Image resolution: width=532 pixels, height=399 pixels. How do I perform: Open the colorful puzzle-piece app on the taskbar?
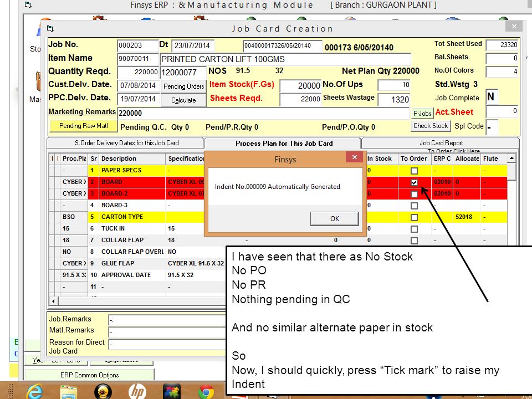[172, 392]
